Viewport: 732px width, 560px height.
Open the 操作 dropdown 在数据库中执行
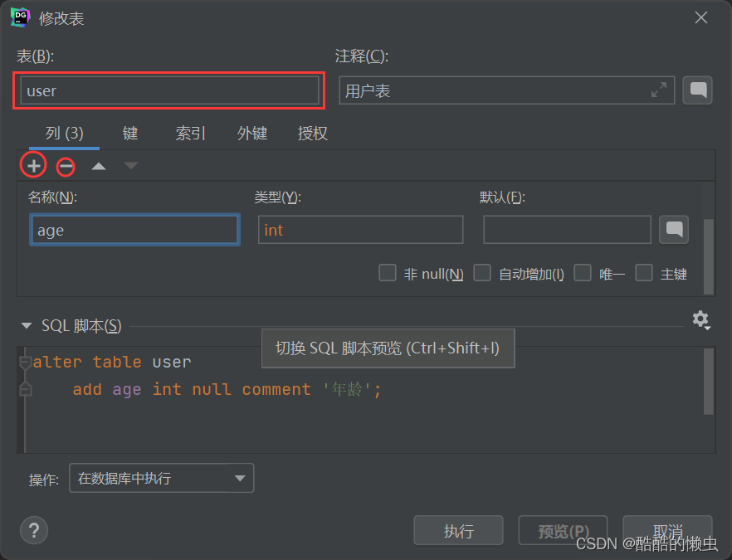[x=162, y=478]
